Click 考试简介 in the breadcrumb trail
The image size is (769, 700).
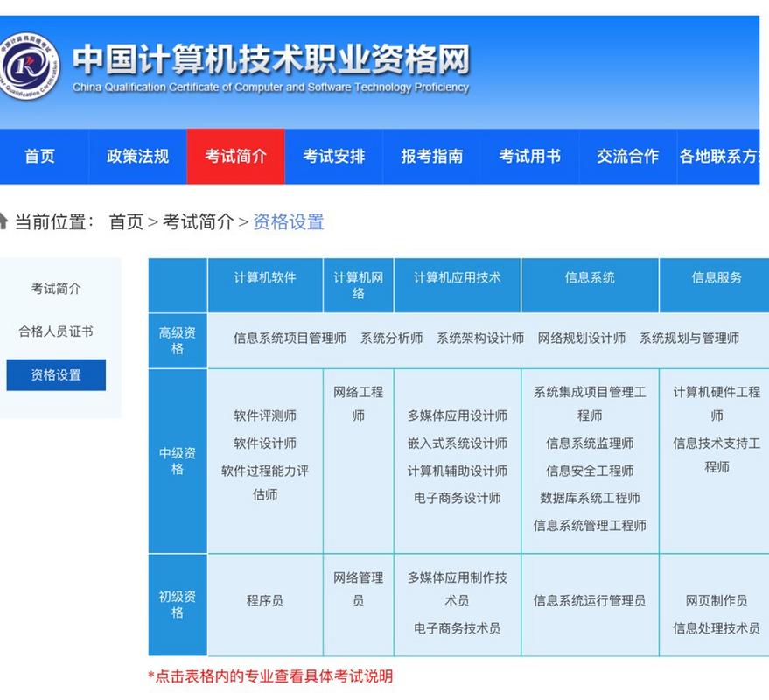tap(198, 221)
